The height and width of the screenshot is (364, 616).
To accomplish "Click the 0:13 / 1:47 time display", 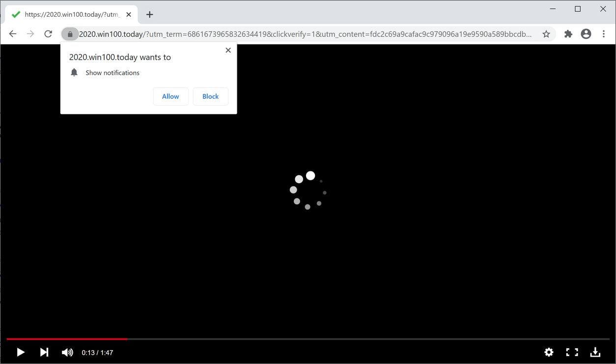I will [97, 353].
